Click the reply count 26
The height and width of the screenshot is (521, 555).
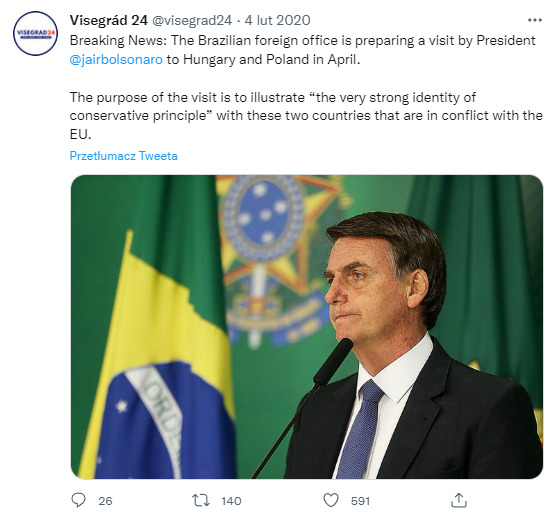105,501
